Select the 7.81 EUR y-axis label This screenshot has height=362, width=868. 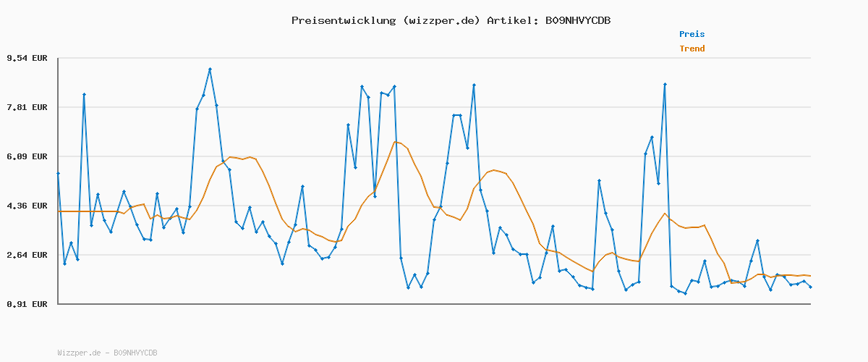tap(27, 107)
